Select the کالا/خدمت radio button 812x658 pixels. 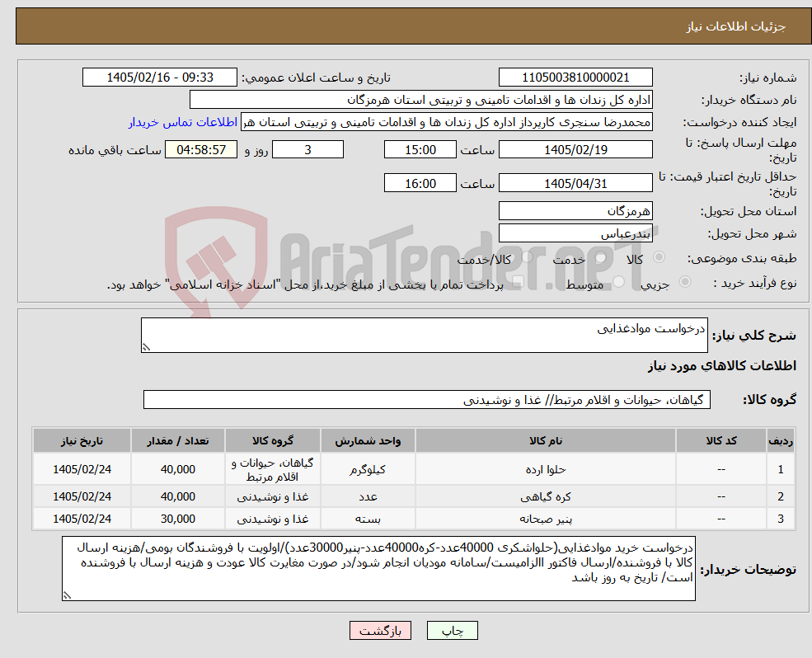tap(527, 257)
